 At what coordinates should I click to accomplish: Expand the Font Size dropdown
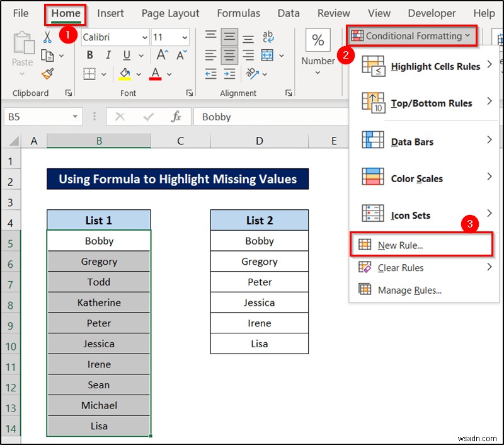(x=185, y=37)
